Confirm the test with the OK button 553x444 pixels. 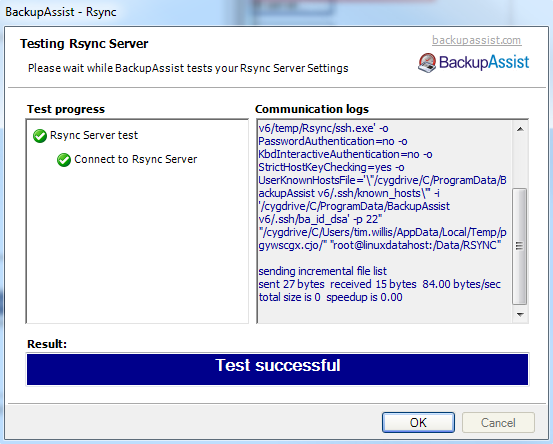[x=418, y=422]
